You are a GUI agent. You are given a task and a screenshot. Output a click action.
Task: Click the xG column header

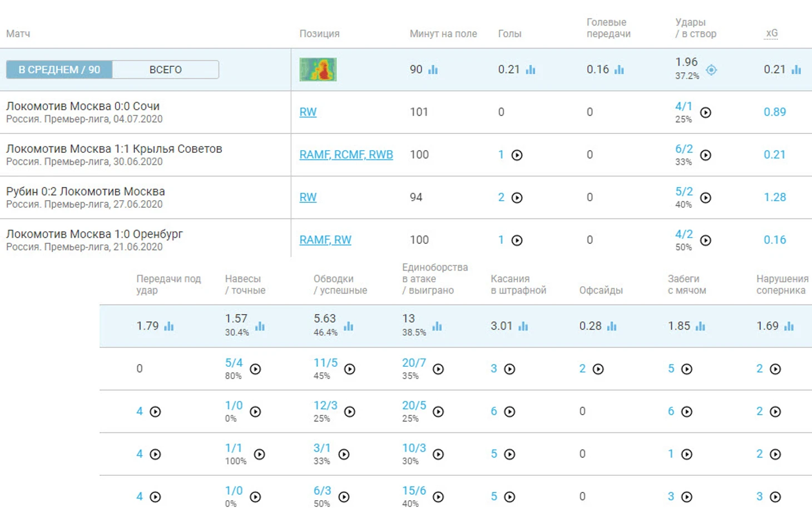[771, 33]
